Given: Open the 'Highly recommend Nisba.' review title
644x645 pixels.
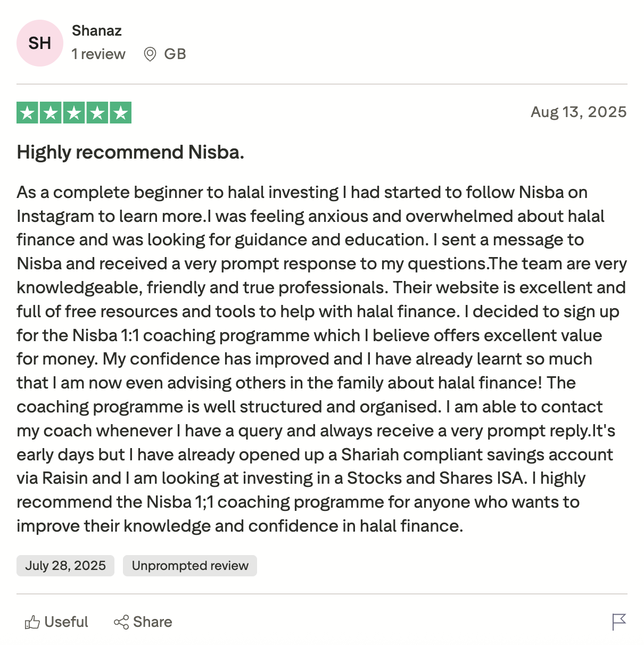Looking at the screenshot, I should (130, 152).
